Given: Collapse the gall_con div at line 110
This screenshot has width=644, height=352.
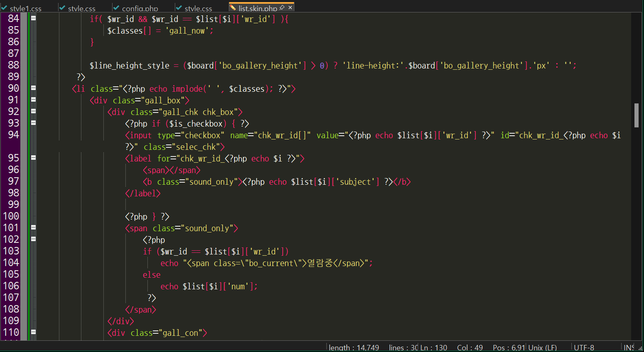Looking at the screenshot, I should click(x=33, y=332).
